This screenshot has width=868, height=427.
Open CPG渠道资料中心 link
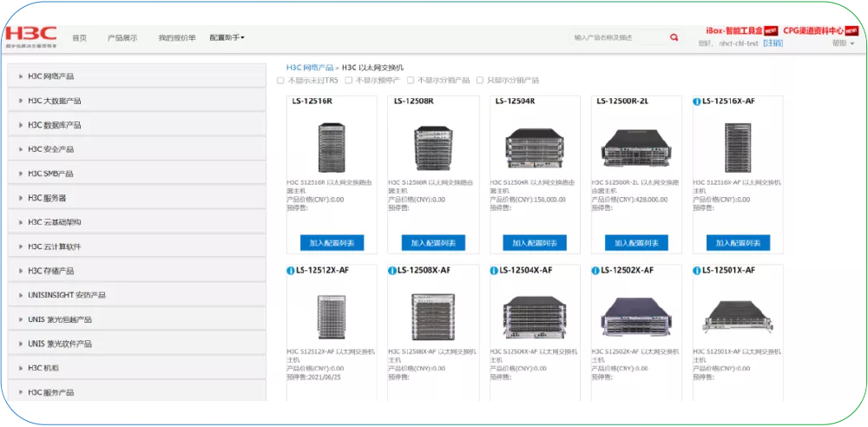point(813,30)
